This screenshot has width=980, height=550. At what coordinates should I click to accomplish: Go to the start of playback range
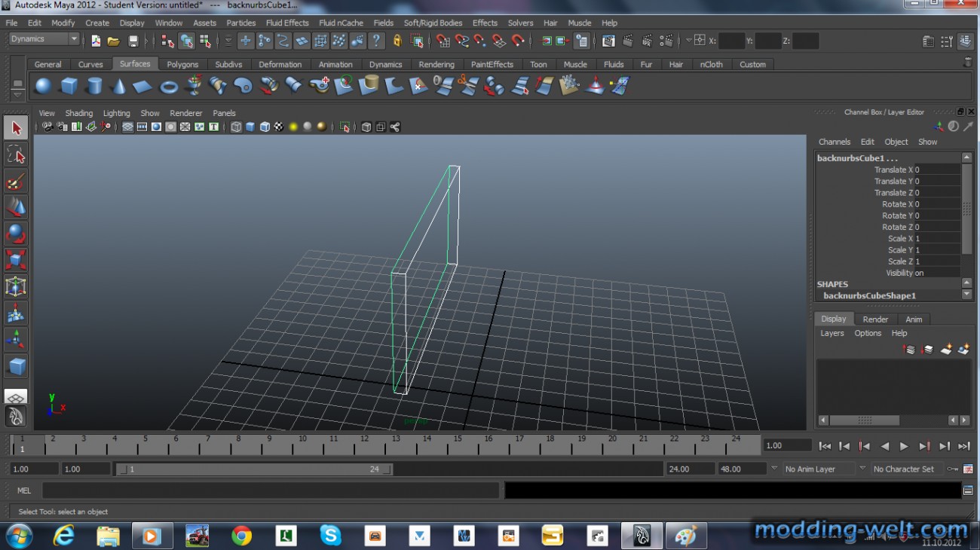(825, 446)
